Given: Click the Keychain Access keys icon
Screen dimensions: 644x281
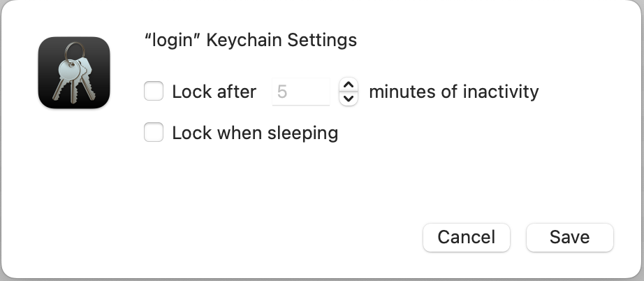Looking at the screenshot, I should click(74, 73).
